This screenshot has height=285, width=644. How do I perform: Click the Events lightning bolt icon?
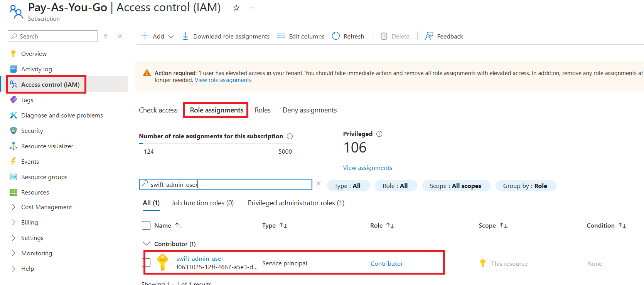pyautogui.click(x=13, y=161)
